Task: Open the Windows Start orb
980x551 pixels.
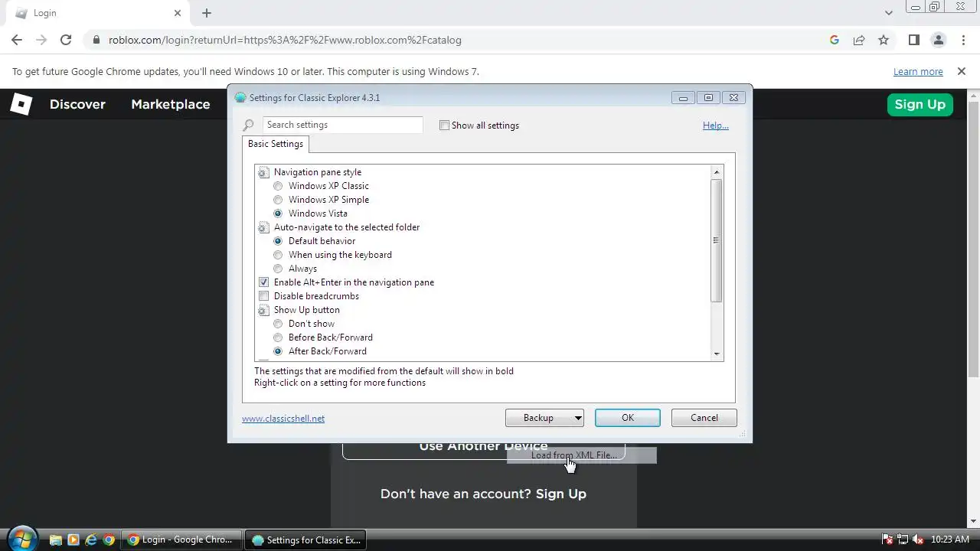Action: [x=21, y=539]
